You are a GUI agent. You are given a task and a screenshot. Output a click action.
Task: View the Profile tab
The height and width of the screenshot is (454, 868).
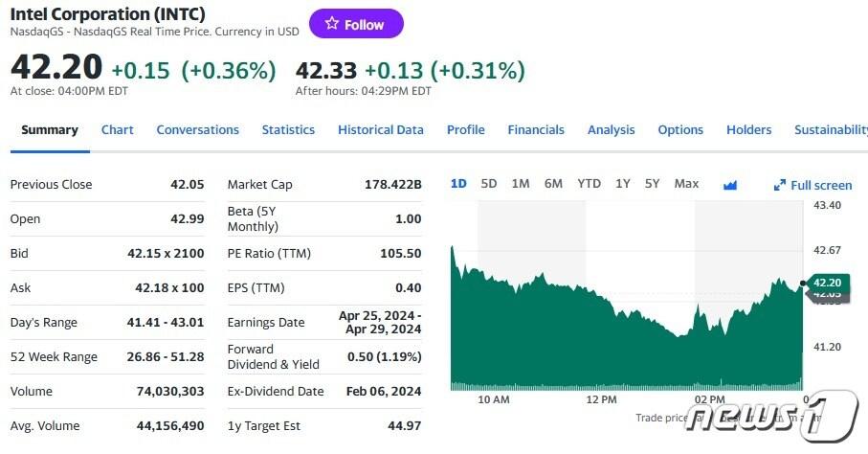click(465, 130)
